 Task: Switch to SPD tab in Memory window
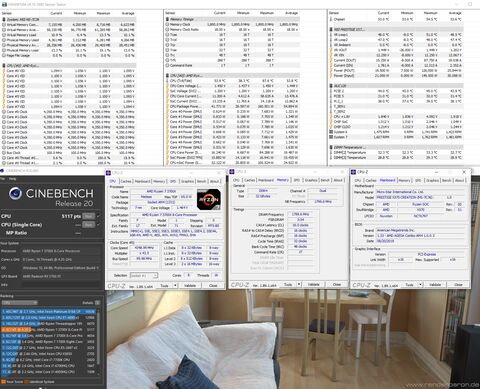296,180
